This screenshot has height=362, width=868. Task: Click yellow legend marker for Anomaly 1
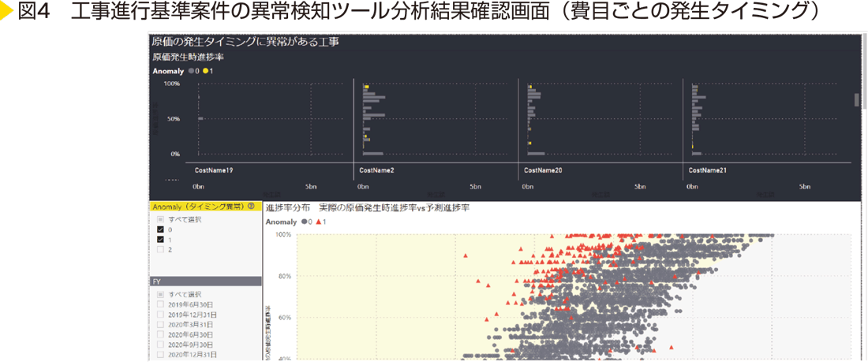205,71
